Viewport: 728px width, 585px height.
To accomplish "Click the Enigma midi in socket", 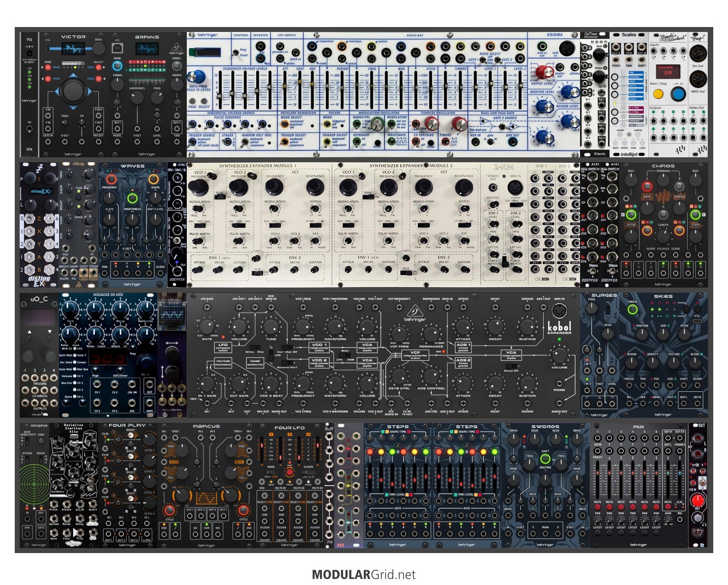I will [567, 48].
